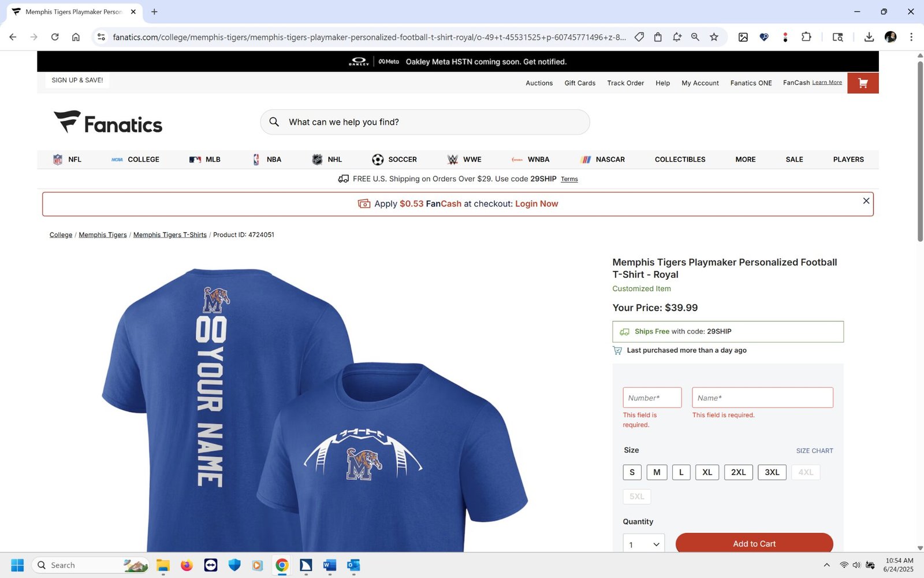This screenshot has width=924, height=578.
Task: Open the NBA menu
Action: [267, 160]
